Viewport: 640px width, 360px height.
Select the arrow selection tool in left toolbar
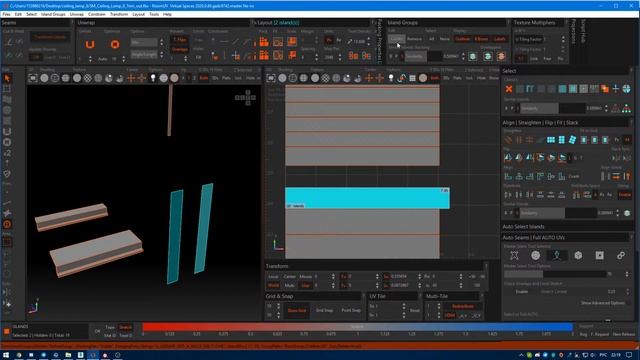point(7,78)
